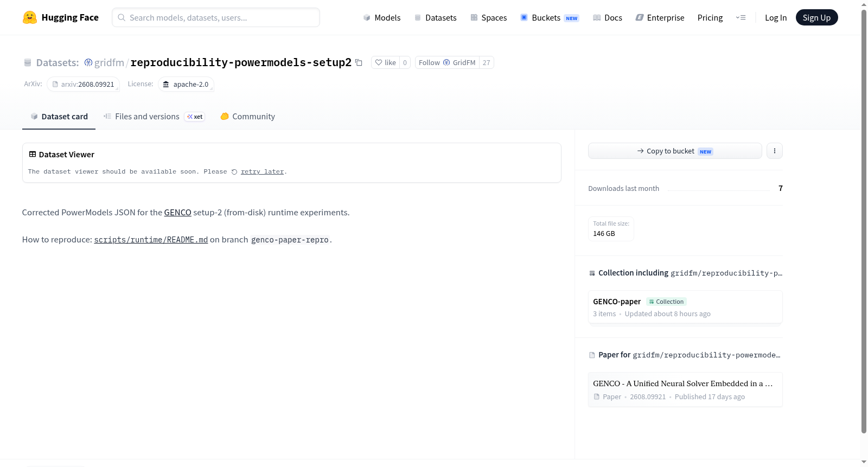Viewport: 868px width, 467px height.
Task: Click the search magnifier icon
Action: tap(122, 17)
